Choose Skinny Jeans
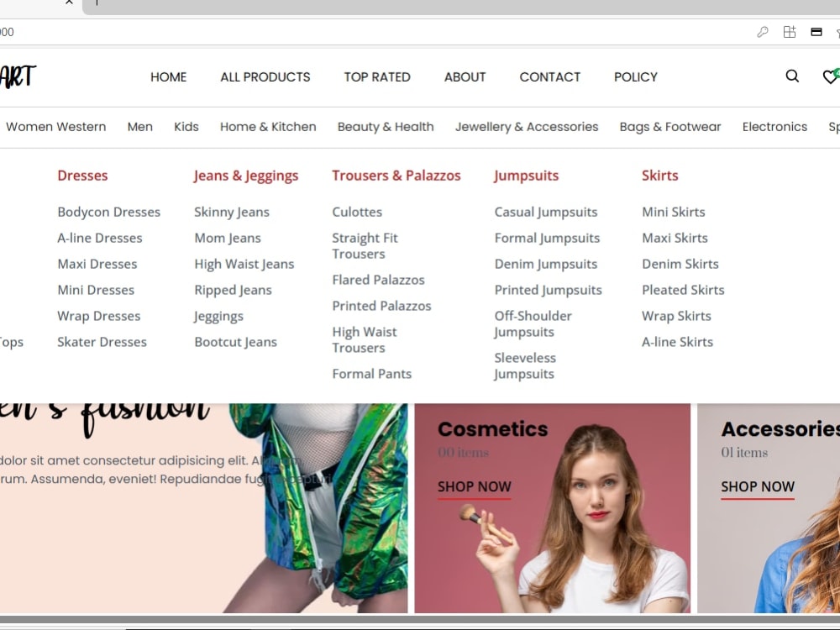The height and width of the screenshot is (630, 840). tap(232, 213)
